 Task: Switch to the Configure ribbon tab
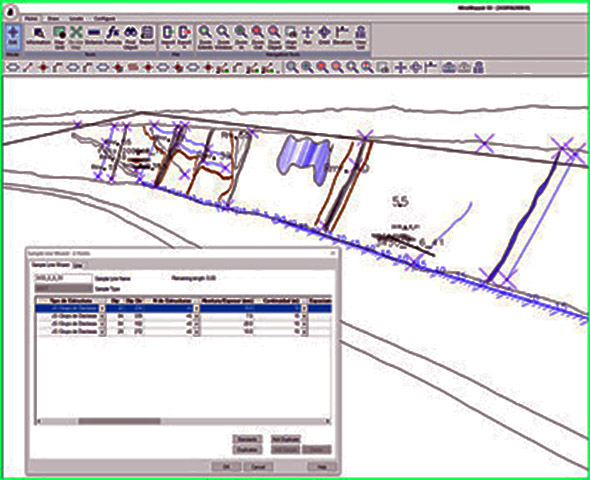tap(105, 18)
